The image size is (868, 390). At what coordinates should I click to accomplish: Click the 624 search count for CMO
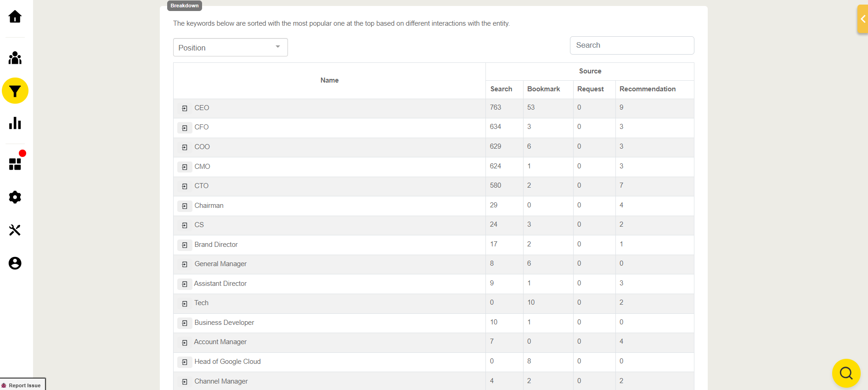496,166
